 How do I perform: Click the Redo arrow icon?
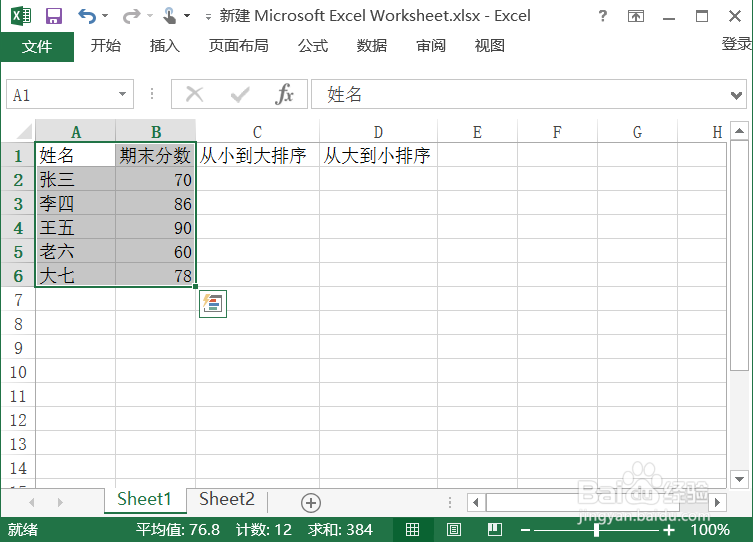pos(131,16)
